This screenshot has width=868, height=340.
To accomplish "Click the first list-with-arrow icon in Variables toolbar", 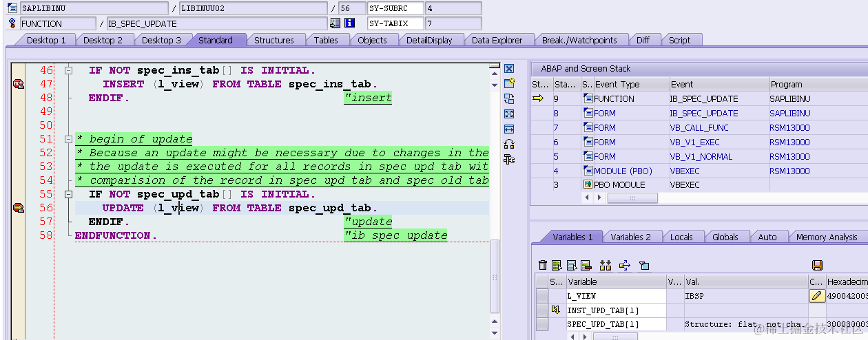I will (557, 265).
